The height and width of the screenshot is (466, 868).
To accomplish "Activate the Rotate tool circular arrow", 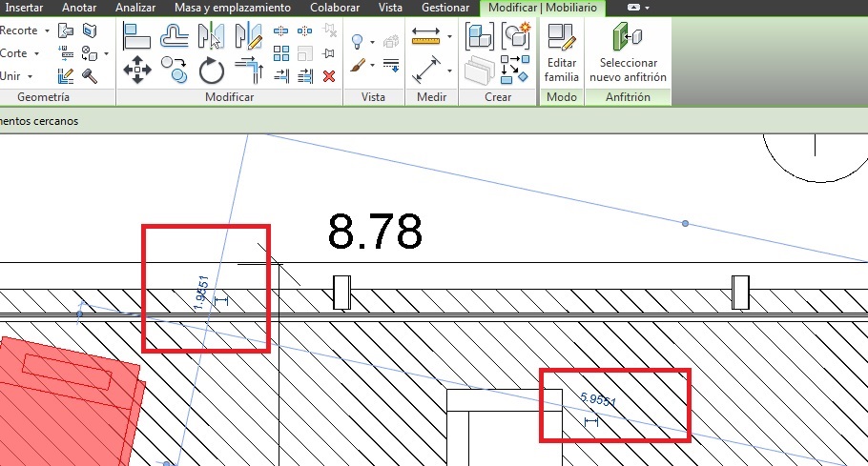I will [x=211, y=70].
